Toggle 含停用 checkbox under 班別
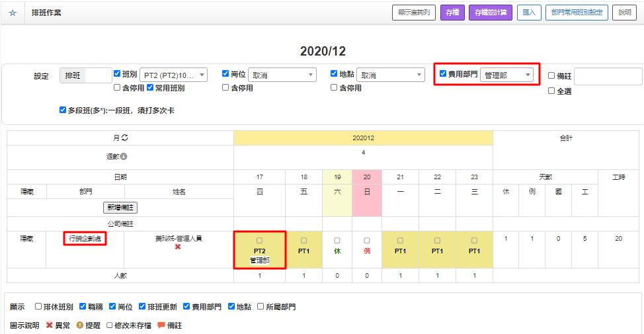This screenshot has width=644, height=334. click(x=117, y=87)
